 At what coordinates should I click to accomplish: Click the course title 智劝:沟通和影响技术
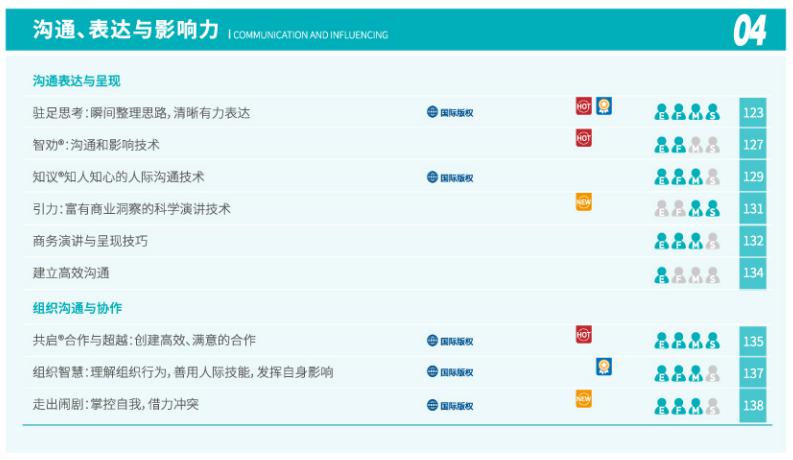point(96,145)
